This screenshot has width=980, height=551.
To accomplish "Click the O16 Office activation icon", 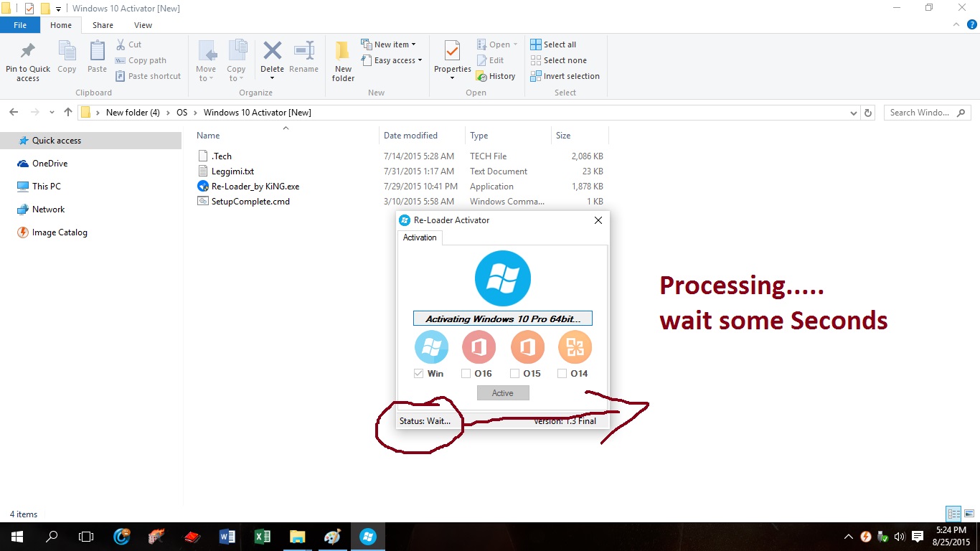I will click(x=479, y=347).
